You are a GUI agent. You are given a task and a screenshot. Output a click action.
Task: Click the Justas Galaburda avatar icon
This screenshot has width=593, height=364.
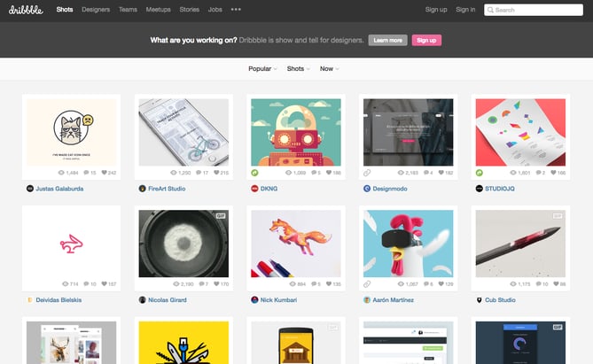click(x=29, y=189)
